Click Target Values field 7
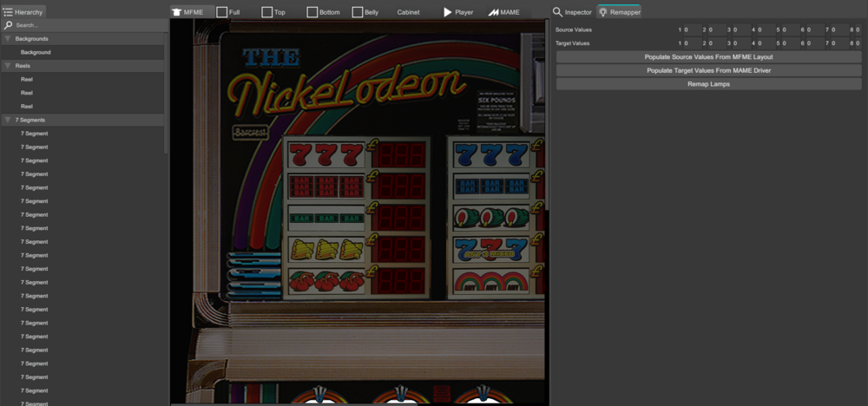 tap(840, 43)
